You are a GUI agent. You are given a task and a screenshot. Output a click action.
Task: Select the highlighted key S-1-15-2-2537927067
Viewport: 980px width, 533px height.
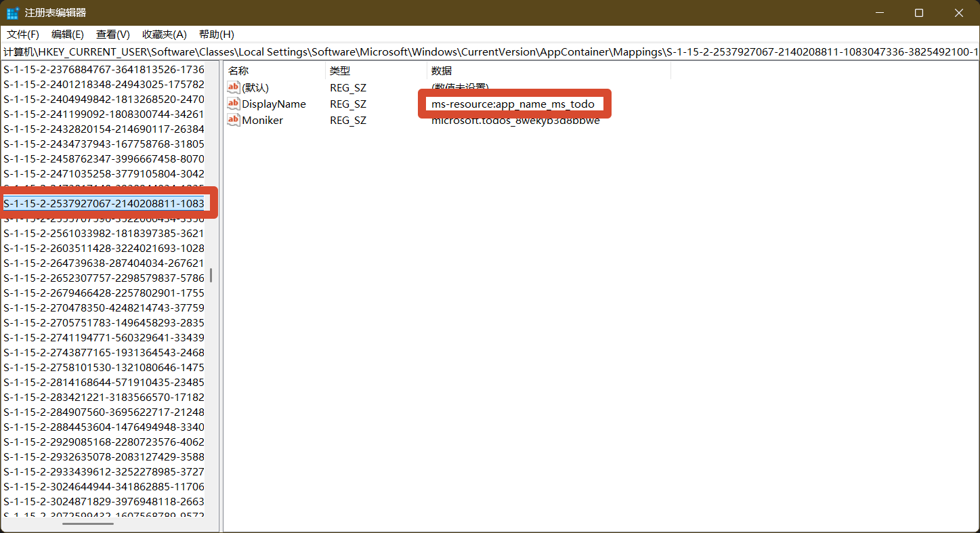pos(104,203)
